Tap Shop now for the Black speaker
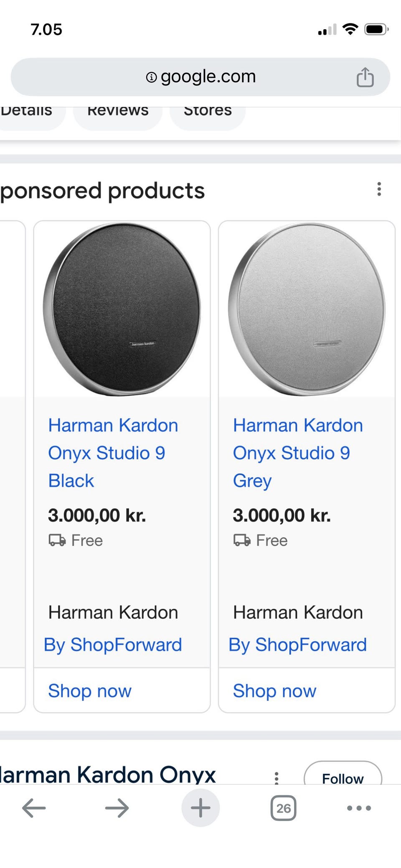401x868 pixels. 90,691
